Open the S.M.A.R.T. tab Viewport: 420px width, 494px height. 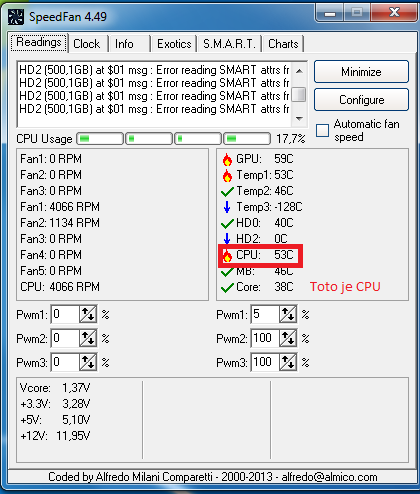coord(229,44)
